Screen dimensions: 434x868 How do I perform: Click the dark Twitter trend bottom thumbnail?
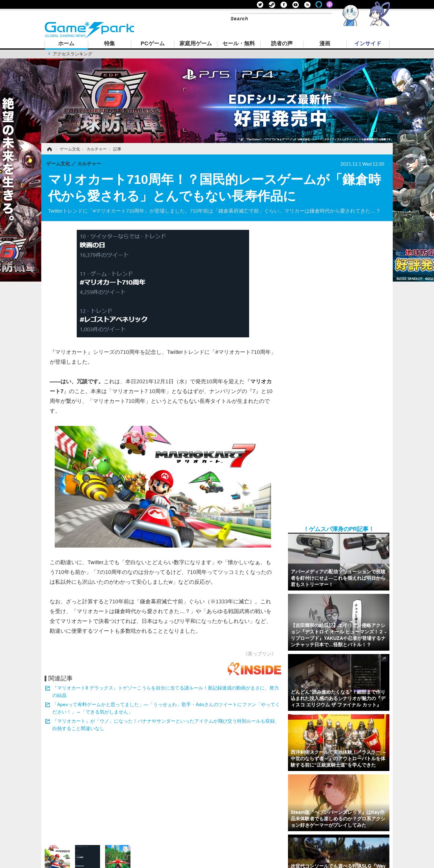click(88, 857)
